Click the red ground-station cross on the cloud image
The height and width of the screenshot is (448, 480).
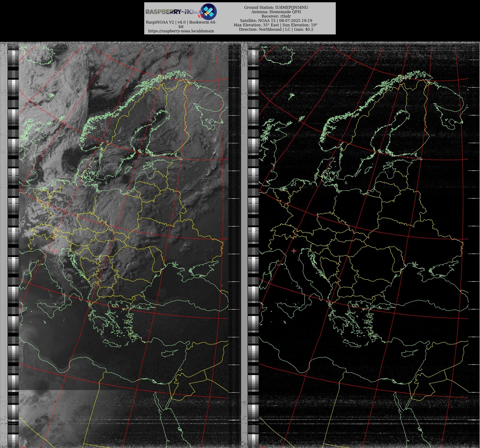pyautogui.click(x=54, y=251)
